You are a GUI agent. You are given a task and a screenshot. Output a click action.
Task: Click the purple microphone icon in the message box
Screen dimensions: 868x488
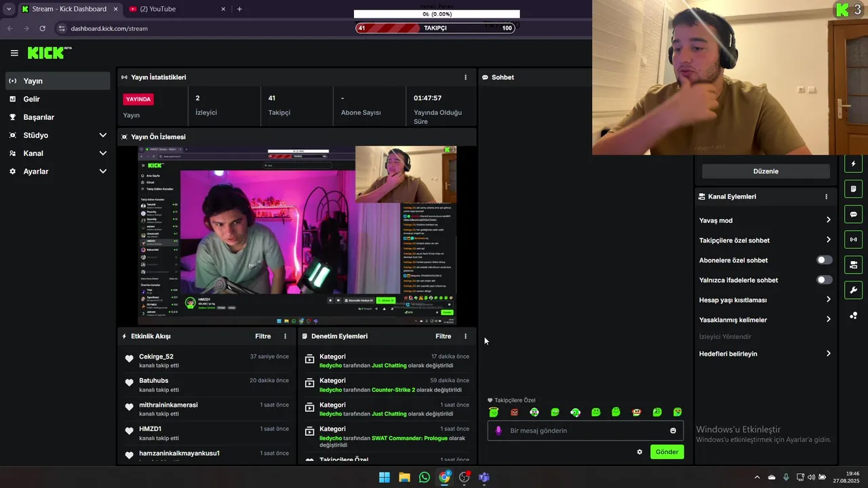coord(499,430)
